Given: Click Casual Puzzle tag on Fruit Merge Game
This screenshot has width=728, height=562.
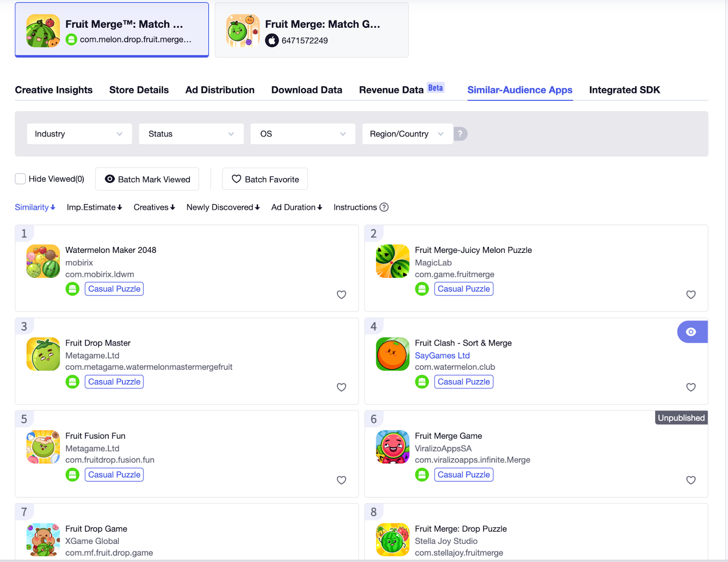Looking at the screenshot, I should (464, 475).
